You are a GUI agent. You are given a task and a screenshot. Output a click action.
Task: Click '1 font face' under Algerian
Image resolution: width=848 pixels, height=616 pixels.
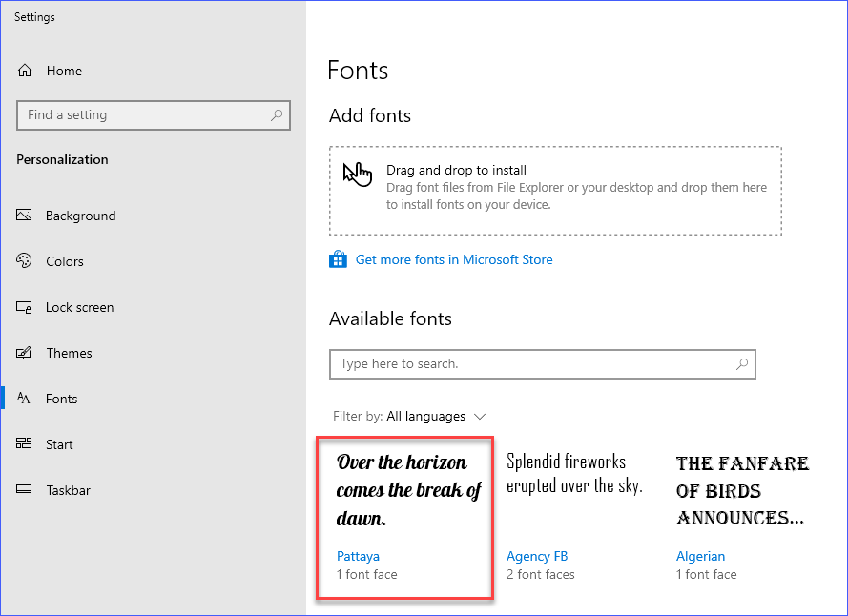pyautogui.click(x=706, y=574)
